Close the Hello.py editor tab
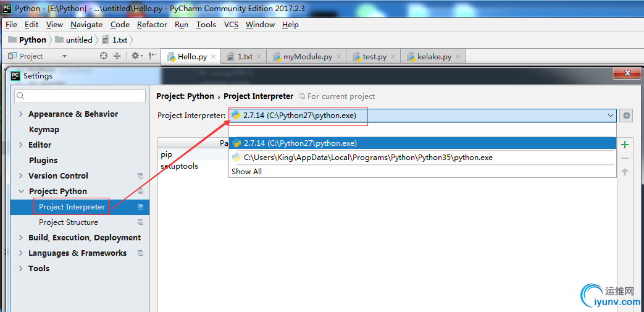Screen dimensions: 644x312 213,57
